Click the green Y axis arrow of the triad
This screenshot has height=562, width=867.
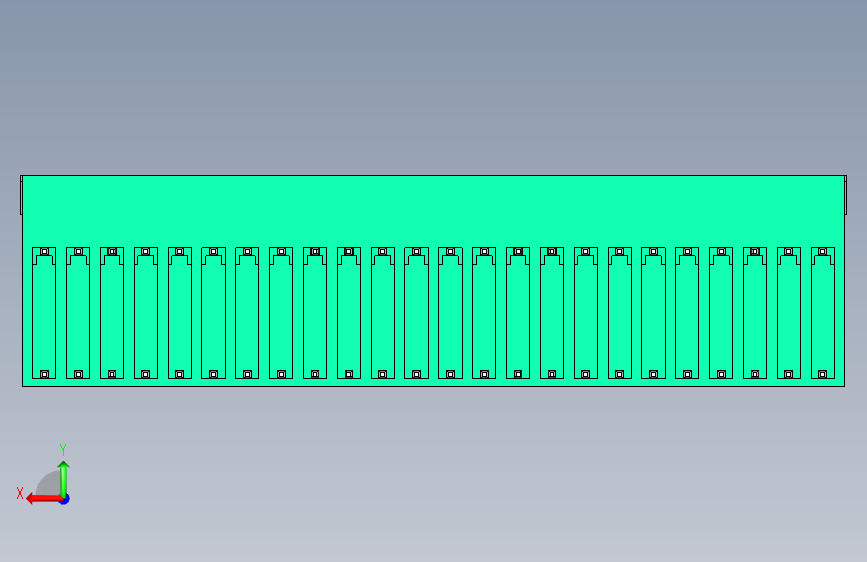pos(64,479)
